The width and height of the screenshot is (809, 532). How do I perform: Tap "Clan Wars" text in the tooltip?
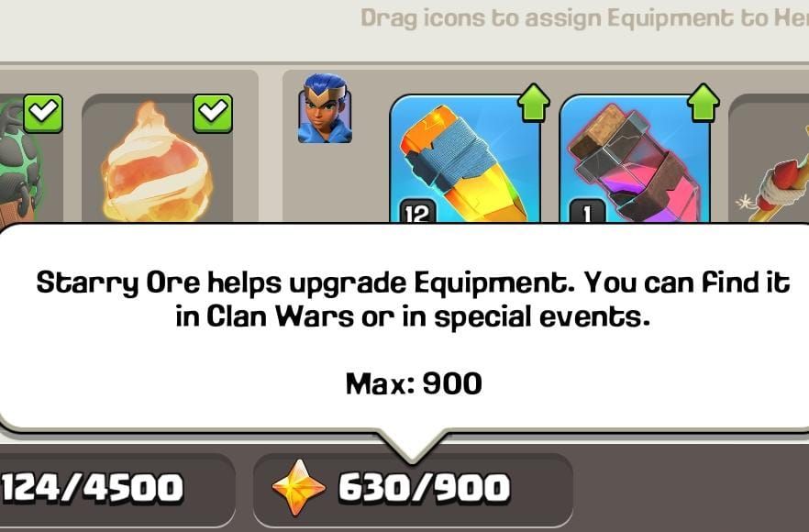(x=280, y=316)
